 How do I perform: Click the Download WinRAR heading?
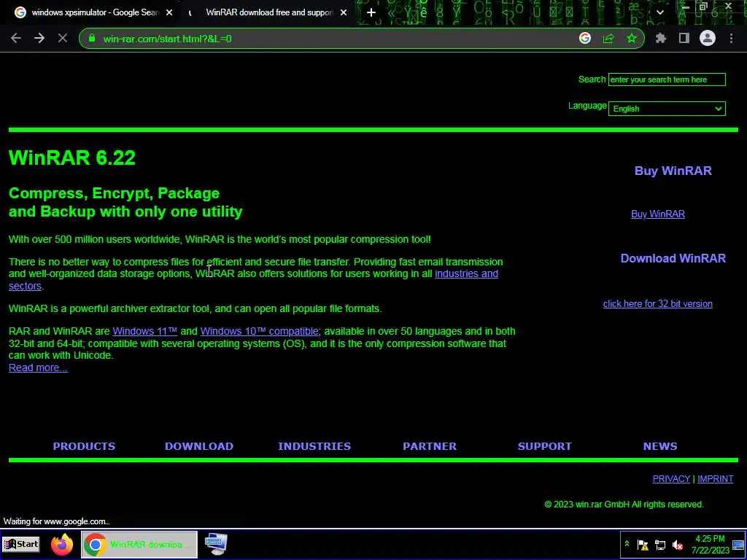[x=673, y=259]
